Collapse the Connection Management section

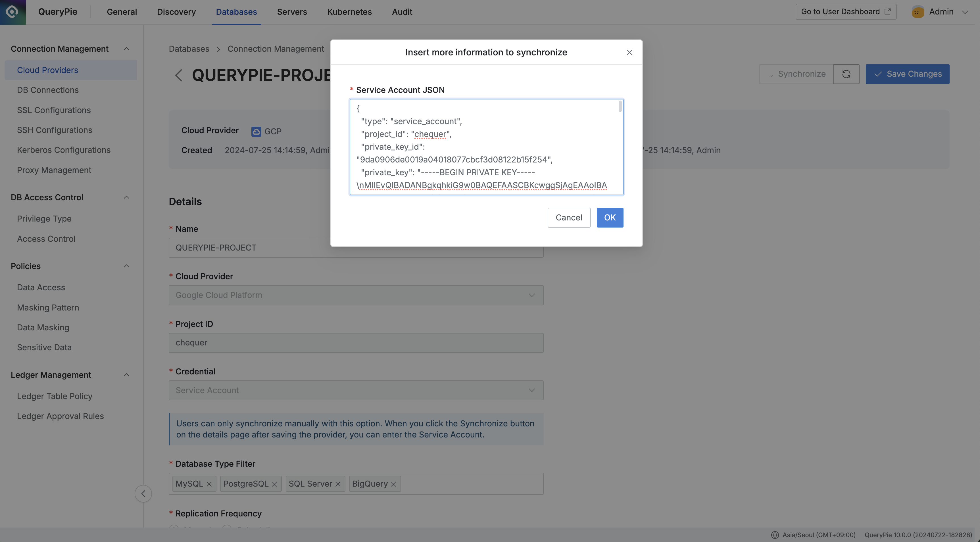point(126,49)
